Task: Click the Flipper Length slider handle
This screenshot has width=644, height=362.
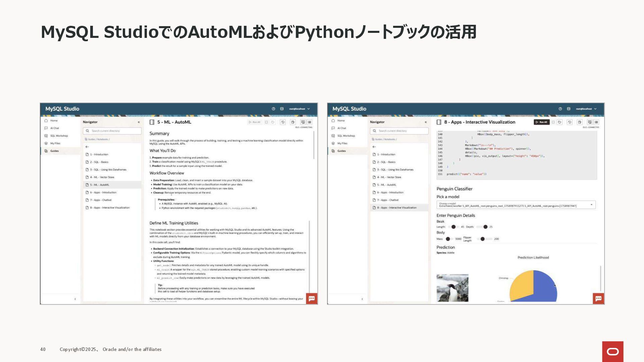Action: 482,239
